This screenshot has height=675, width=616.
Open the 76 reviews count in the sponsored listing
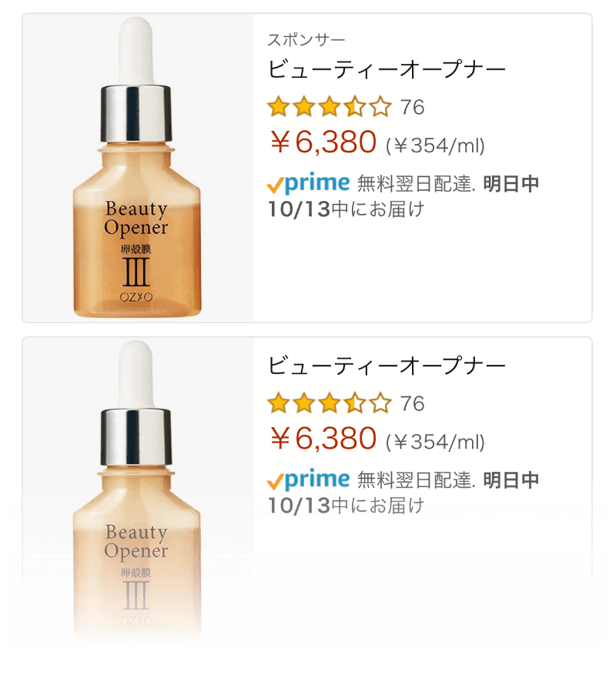pyautogui.click(x=412, y=107)
